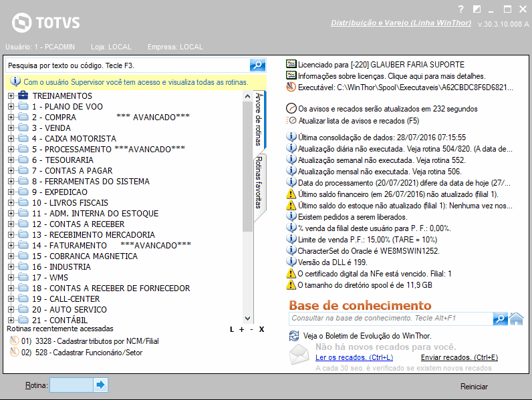Click the icon beside Informações sobre licenças
Image resolution: width=532 pixels, height=400 pixels.
(x=291, y=75)
